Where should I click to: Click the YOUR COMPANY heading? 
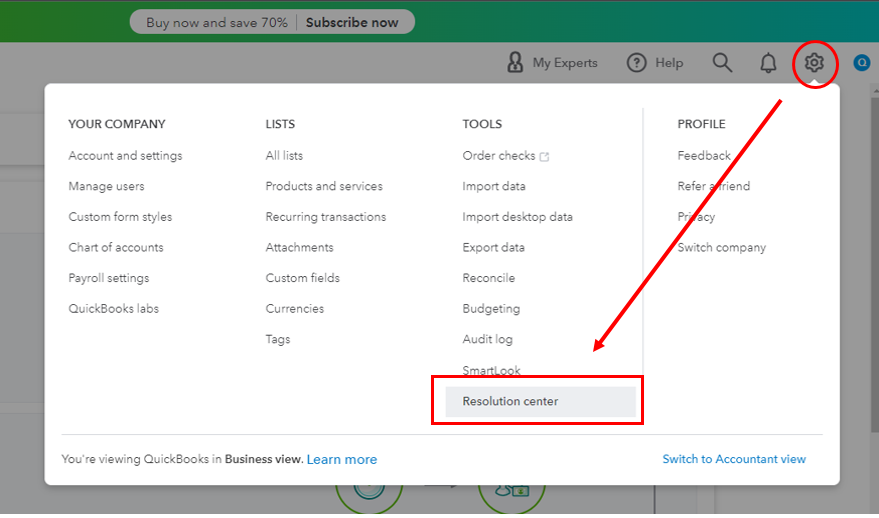117,124
